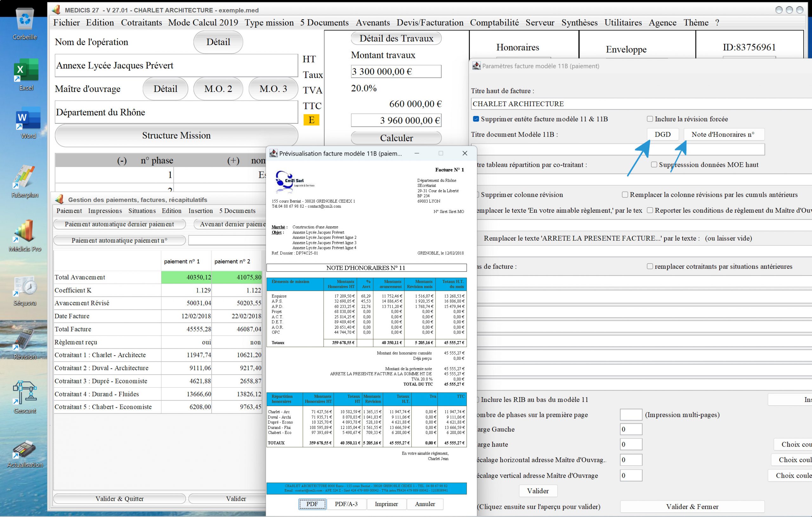Click the Enveloppe panel header
The width and height of the screenshot is (812, 517).
coord(626,49)
